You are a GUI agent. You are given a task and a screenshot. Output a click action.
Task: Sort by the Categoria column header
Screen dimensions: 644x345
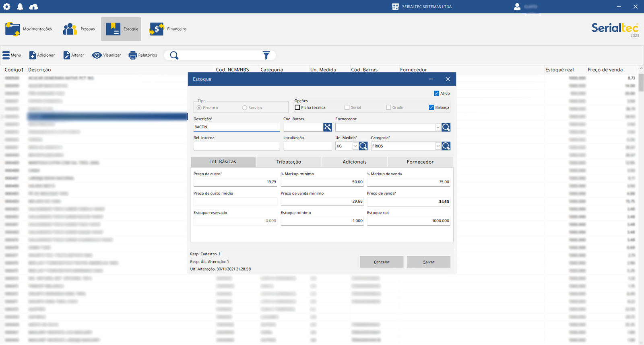272,70
